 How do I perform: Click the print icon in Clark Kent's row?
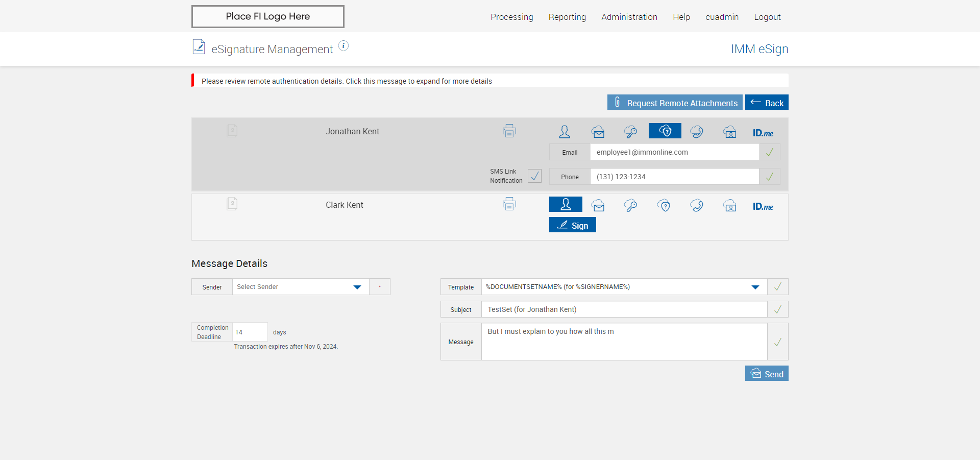509,204
